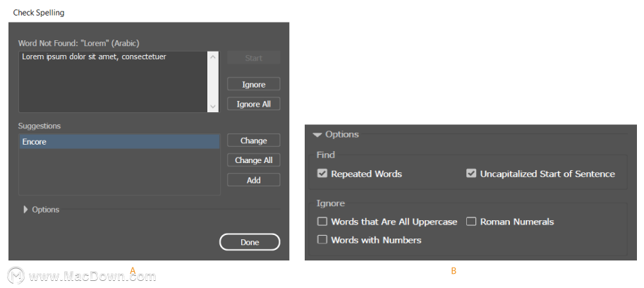Click inside the Lorem ipsum text area
The height and width of the screenshot is (288, 644).
[x=114, y=82]
